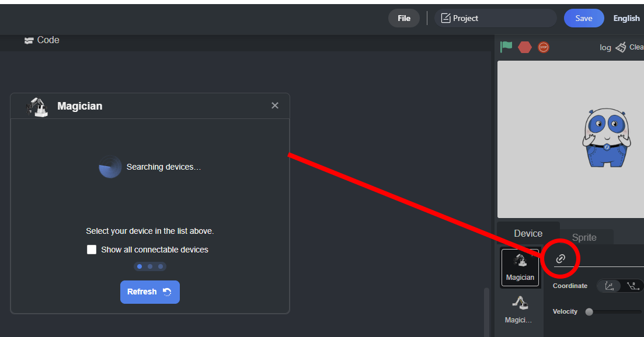644x337 pixels.
Task: Switch to the Device tab
Action: tap(528, 233)
